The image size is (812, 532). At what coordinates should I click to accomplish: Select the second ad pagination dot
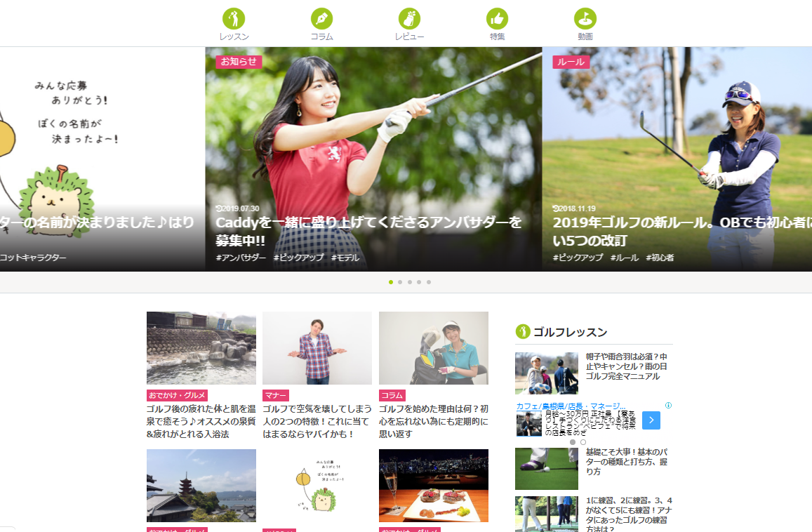583,442
